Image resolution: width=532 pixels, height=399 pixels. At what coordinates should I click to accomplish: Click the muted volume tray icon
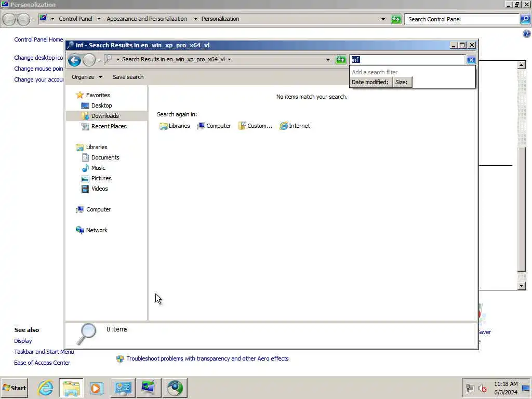coord(483,388)
